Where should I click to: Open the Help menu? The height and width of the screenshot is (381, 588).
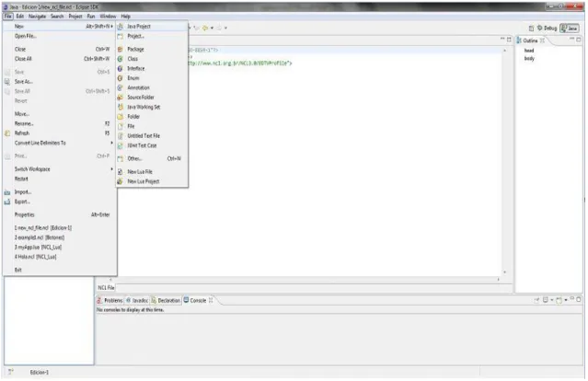click(126, 17)
